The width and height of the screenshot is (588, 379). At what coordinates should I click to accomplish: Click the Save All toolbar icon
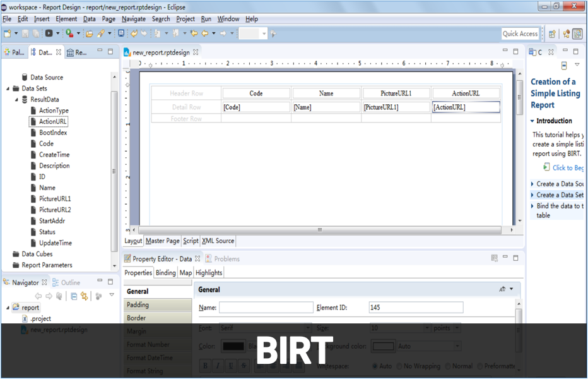(35, 33)
